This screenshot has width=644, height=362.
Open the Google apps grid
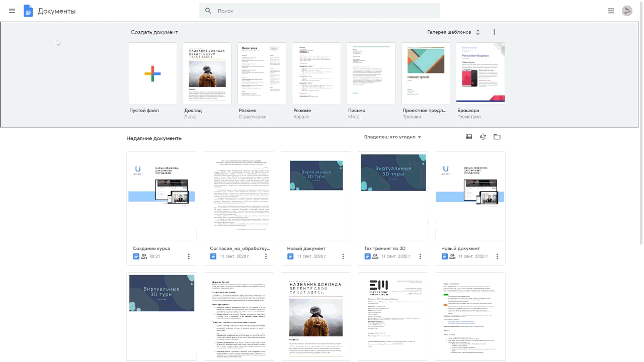611,11
